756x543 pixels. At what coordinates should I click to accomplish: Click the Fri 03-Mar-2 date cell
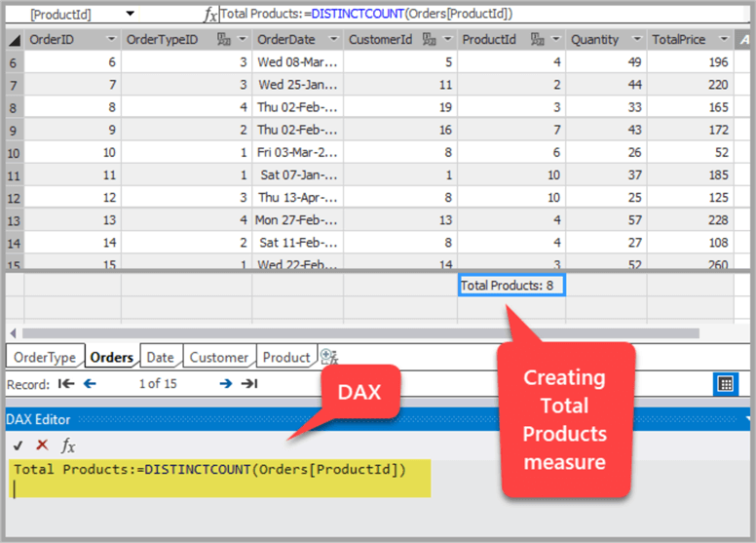pos(297,152)
